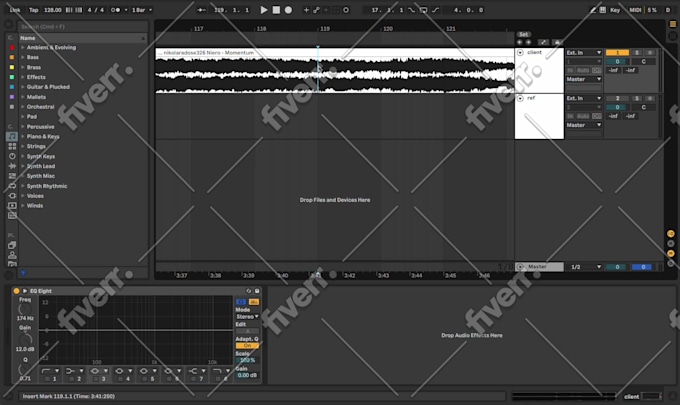This screenshot has height=405, width=680.
Task: Toggle Adaptive Q On button
Action: 247,346
